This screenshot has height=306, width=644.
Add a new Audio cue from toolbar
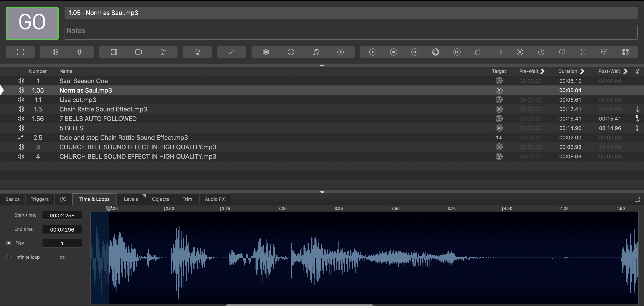[x=55, y=52]
